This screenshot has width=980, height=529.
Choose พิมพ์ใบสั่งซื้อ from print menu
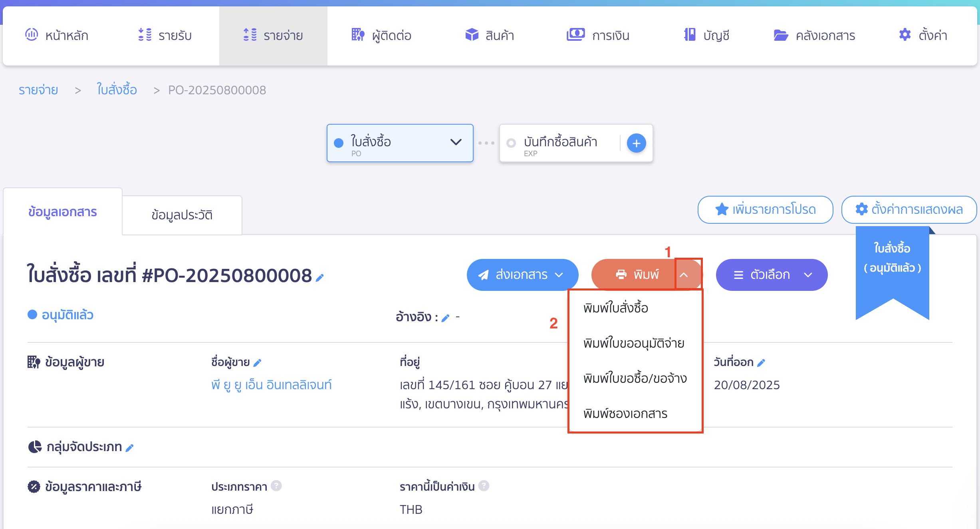pos(635,308)
